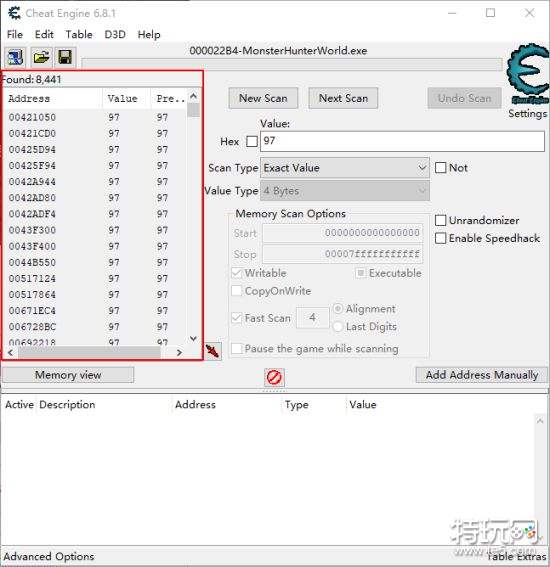Screen dimensions: 550x567
Task: Open the Help menu
Action: pyautogui.click(x=149, y=35)
